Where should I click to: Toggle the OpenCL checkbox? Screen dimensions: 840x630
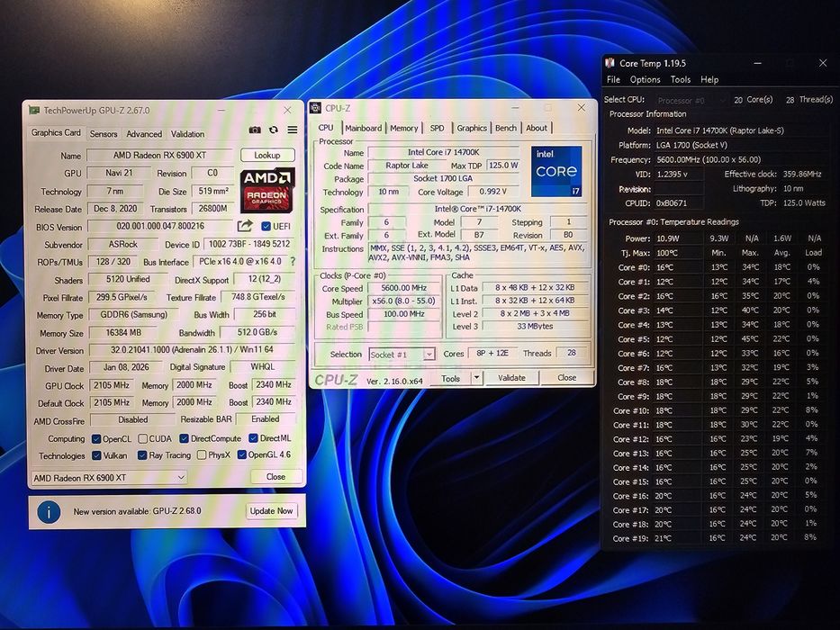click(96, 439)
